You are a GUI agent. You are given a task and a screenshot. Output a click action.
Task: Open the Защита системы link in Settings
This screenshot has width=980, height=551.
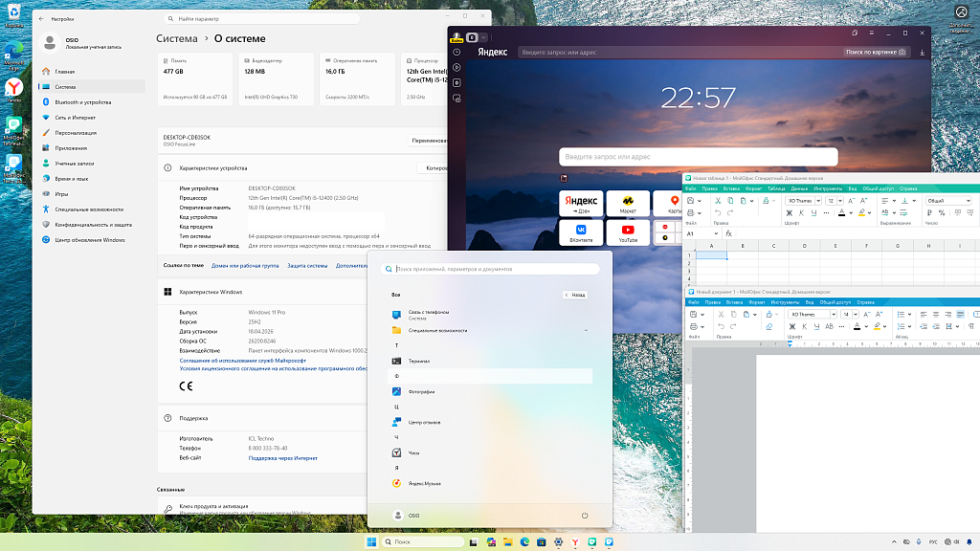307,266
